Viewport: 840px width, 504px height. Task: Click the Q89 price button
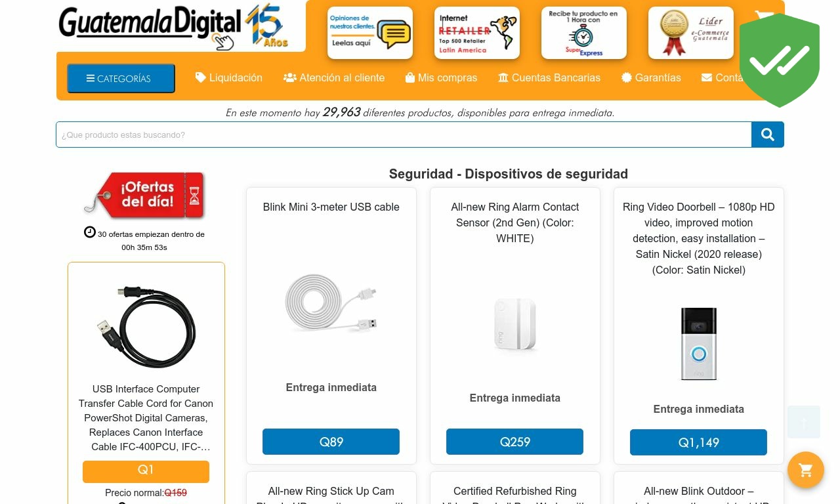(x=331, y=442)
